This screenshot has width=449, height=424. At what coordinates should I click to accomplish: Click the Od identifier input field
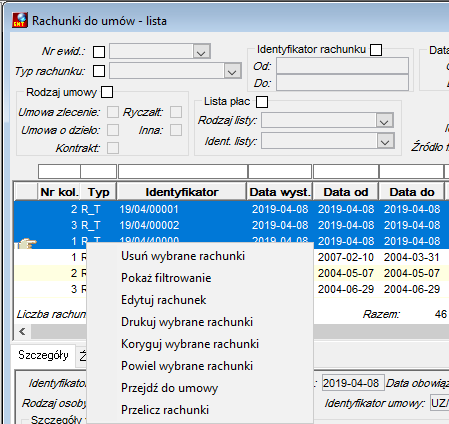pos(342,66)
